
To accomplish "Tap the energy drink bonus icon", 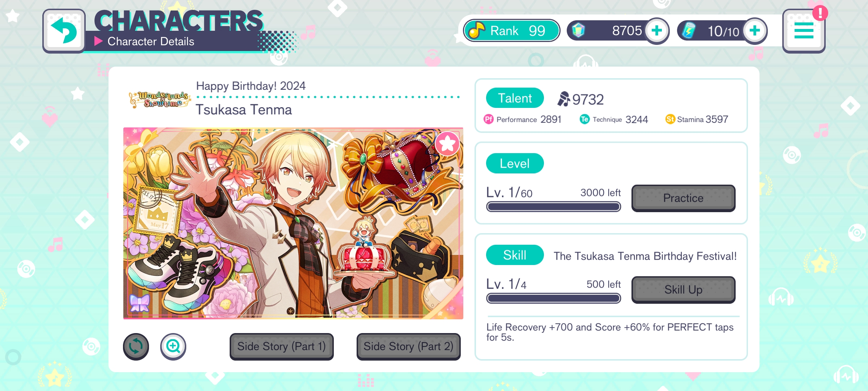I will pos(689,31).
